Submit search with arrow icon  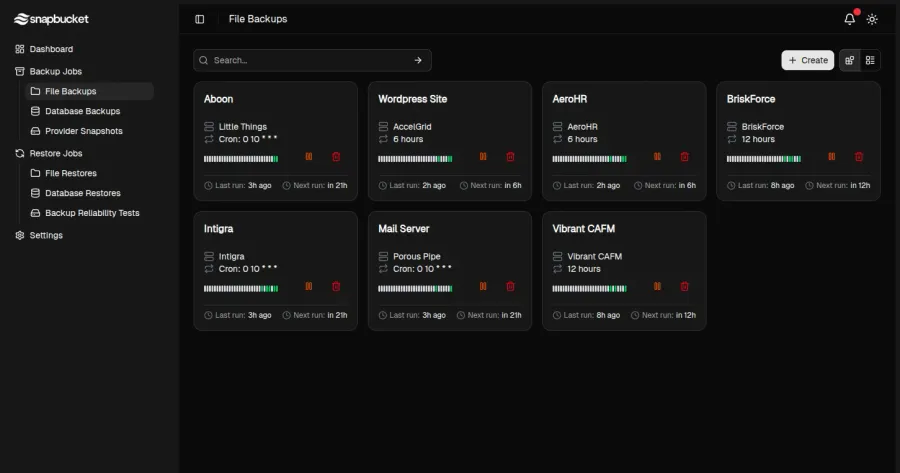(418, 60)
